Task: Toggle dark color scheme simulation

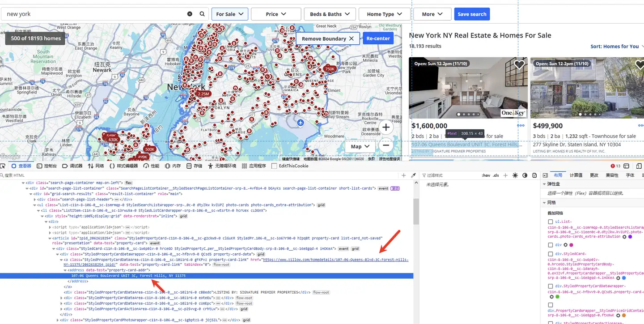Action: (x=525, y=175)
